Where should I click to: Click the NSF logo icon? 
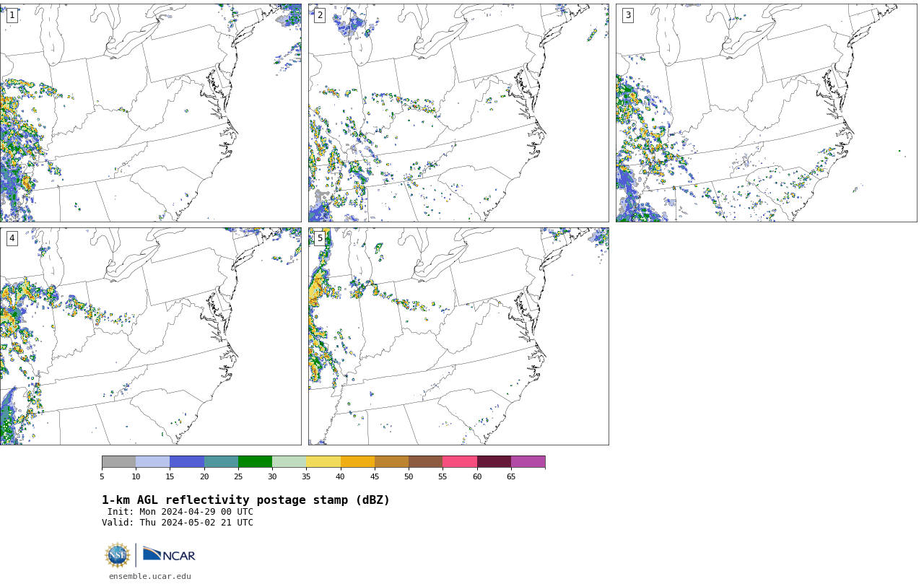pyautogui.click(x=118, y=555)
